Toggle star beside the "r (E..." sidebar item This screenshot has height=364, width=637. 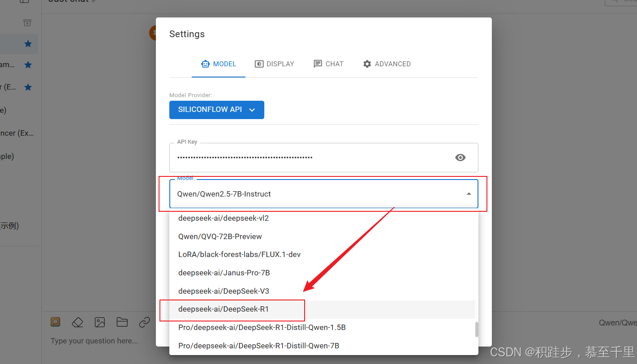click(x=28, y=87)
